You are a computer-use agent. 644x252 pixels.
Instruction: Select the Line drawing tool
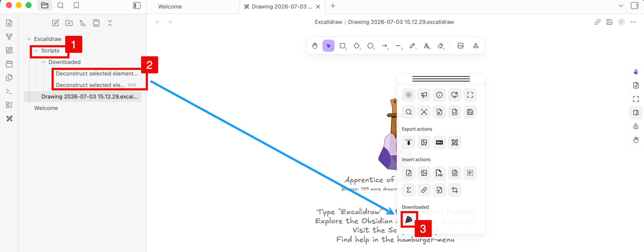398,46
